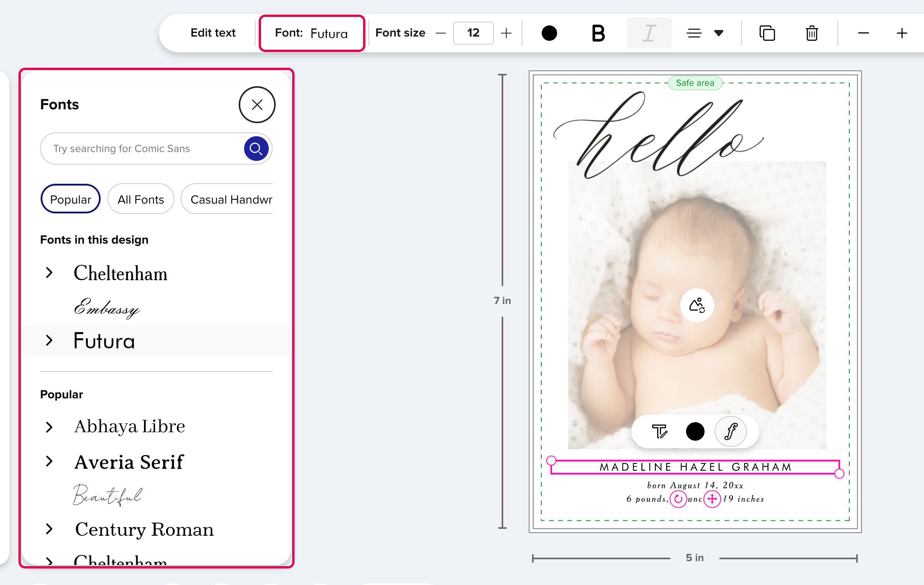Click zoom in plus at toolbar end
924x585 pixels.
(x=902, y=33)
